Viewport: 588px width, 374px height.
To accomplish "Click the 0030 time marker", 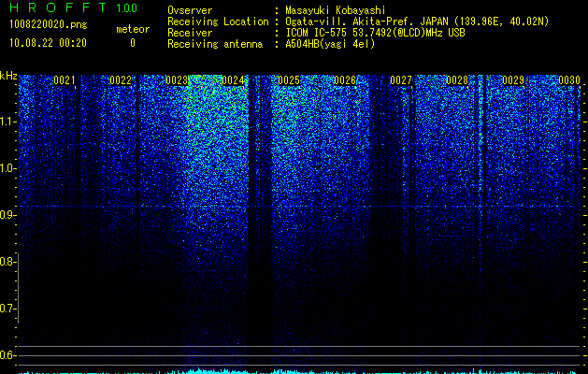I will pos(569,80).
